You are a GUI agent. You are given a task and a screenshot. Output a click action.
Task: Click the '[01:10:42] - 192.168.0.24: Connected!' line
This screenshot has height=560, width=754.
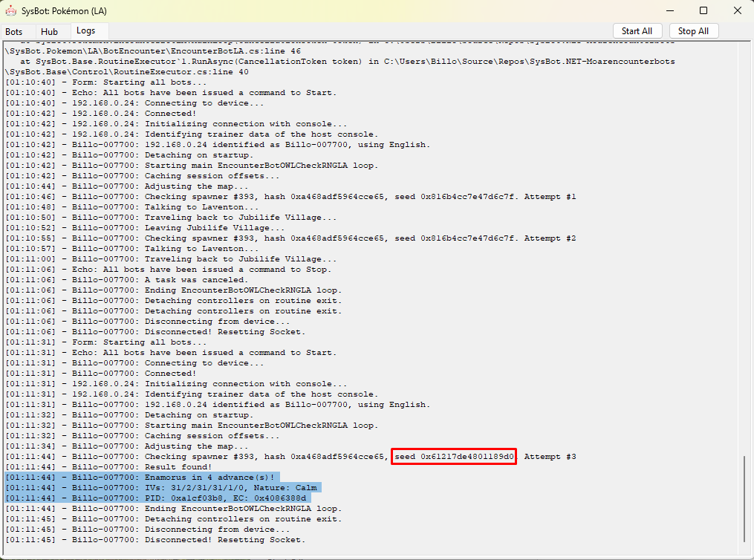(101, 114)
